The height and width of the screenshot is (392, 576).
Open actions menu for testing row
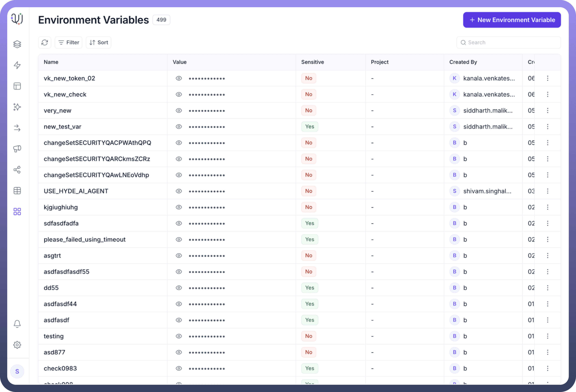(547, 336)
